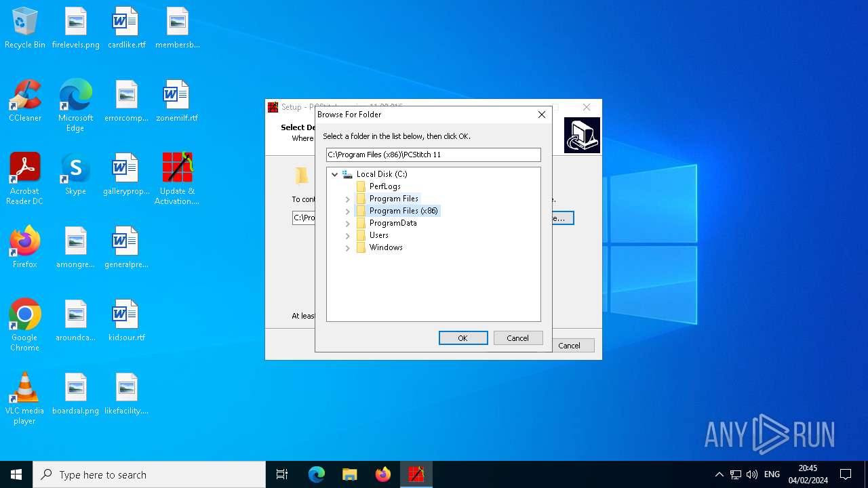Open cardlike.rtf desktop document

[127, 28]
